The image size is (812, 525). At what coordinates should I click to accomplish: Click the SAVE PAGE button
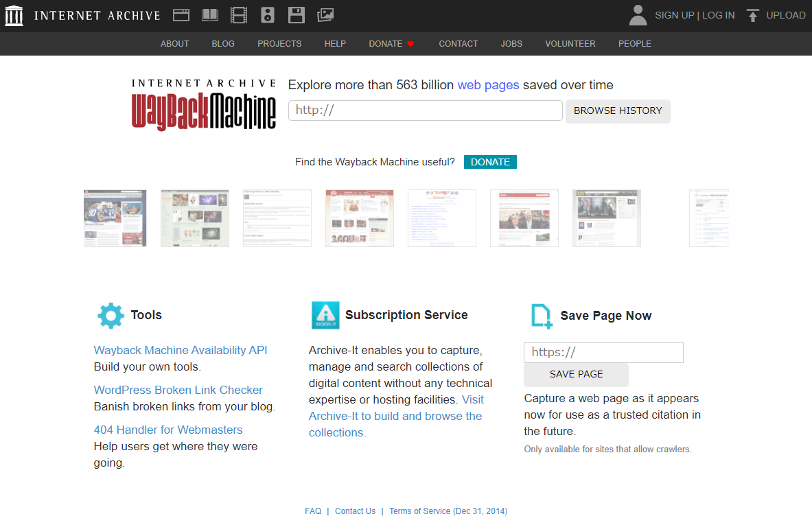(x=577, y=374)
